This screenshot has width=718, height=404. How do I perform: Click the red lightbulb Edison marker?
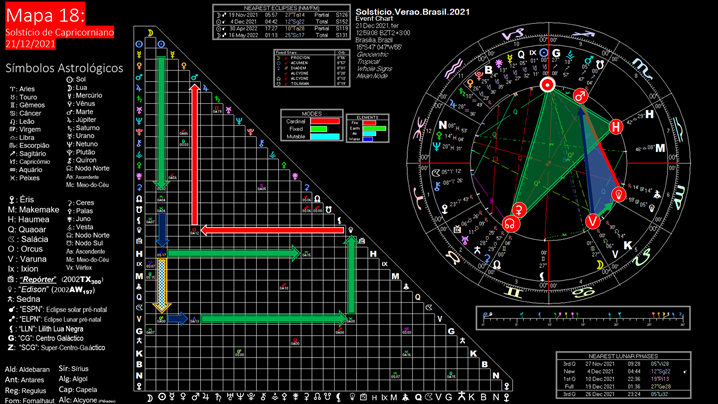click(x=619, y=194)
